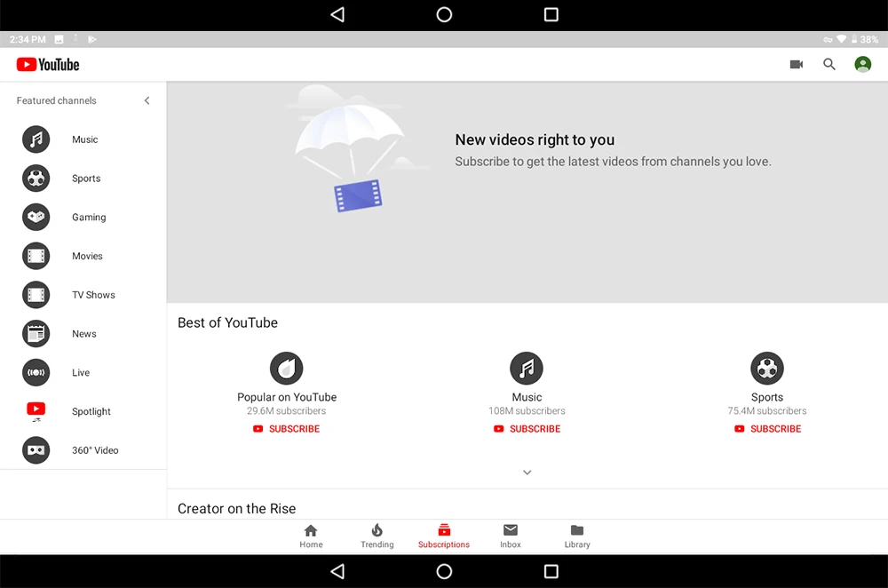The height and width of the screenshot is (588, 888).
Task: Tap the top Android home circle
Action: point(444,15)
